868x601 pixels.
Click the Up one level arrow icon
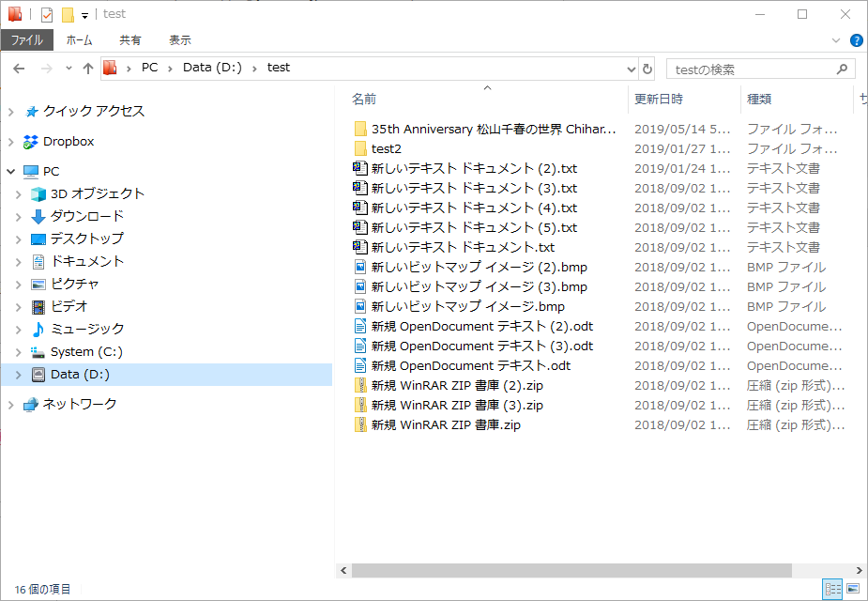(88, 69)
